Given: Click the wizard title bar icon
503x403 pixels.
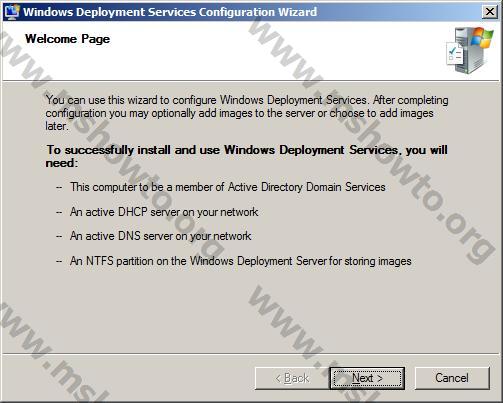Looking at the screenshot, I should [x=12, y=12].
